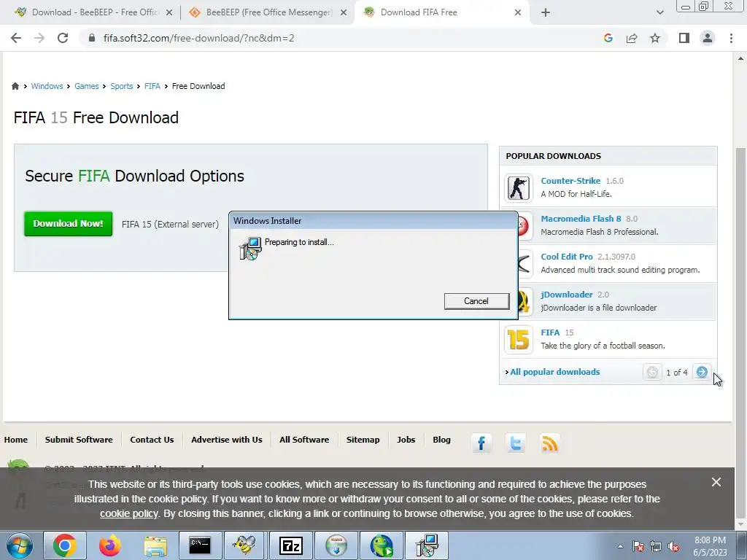Click Cancel in Windows Installer dialog

tap(476, 301)
